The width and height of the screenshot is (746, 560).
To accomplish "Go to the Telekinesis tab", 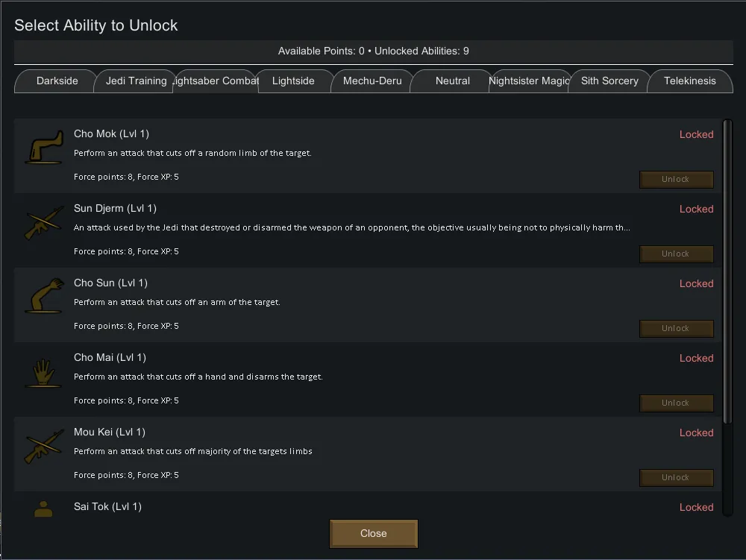I will pos(689,81).
